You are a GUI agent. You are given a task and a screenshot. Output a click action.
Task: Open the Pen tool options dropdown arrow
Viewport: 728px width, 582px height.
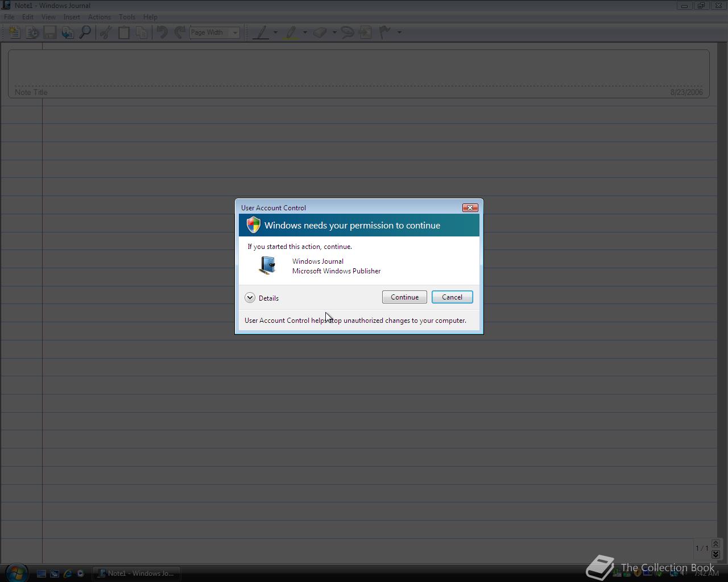pyautogui.click(x=275, y=32)
